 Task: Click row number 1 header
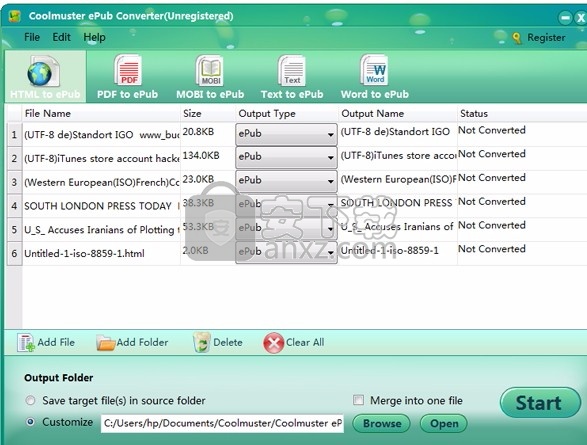click(14, 135)
